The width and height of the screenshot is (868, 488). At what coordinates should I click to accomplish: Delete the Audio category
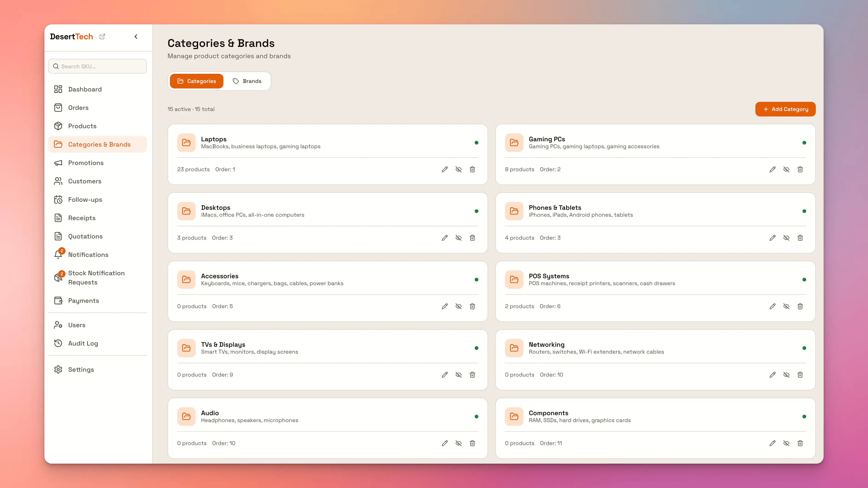pos(472,443)
